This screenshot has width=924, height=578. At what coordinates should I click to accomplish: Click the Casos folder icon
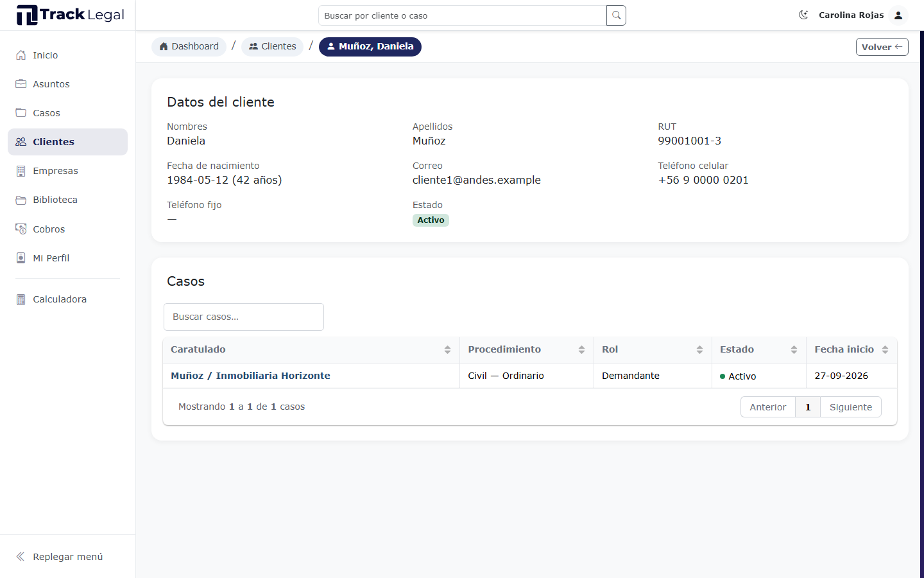21,113
